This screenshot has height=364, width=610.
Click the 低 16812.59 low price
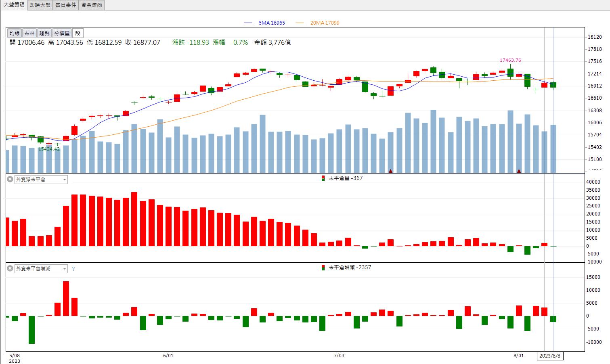(104, 42)
